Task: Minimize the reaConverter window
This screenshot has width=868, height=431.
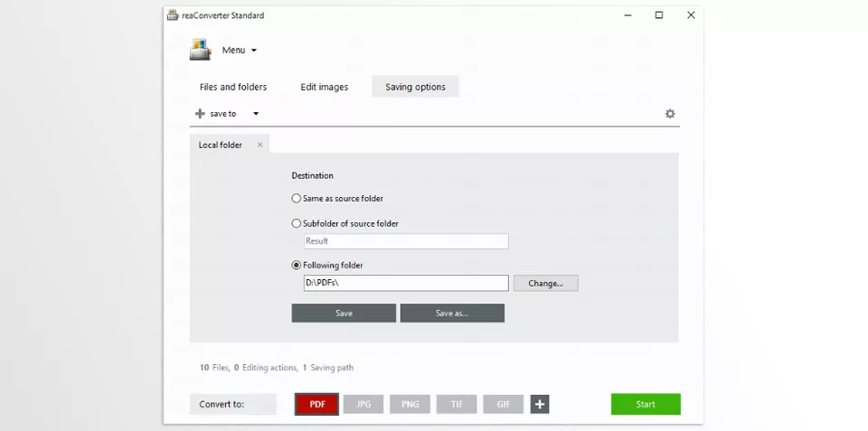Action: pyautogui.click(x=627, y=15)
